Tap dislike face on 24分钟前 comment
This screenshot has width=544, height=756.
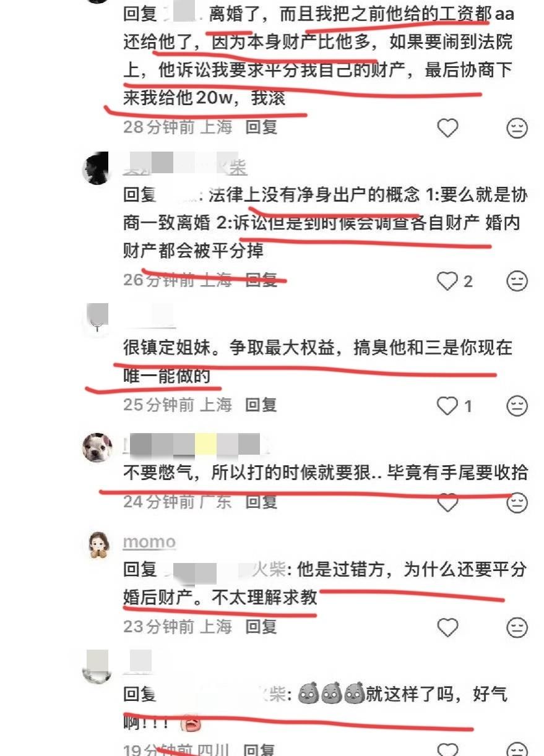(517, 502)
